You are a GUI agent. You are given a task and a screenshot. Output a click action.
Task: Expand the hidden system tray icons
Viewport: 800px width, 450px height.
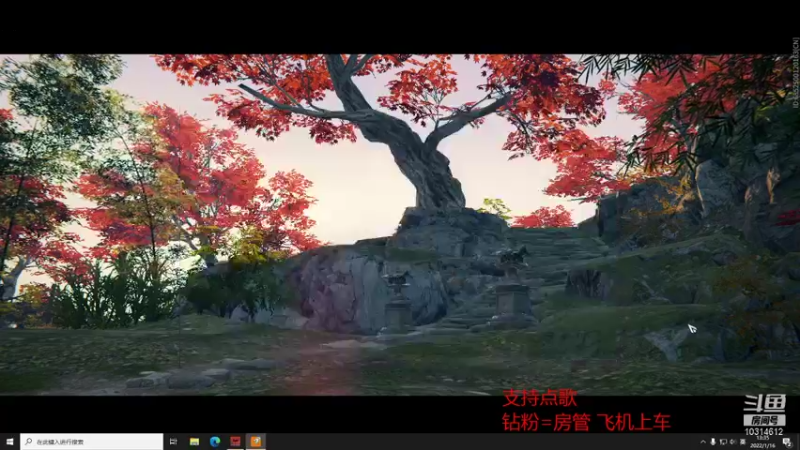tap(703, 442)
